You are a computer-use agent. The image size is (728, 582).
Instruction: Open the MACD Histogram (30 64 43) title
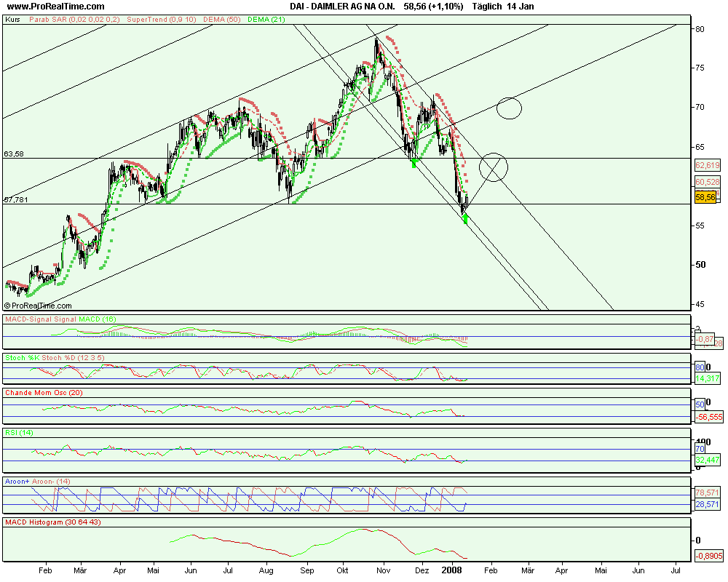(53, 522)
